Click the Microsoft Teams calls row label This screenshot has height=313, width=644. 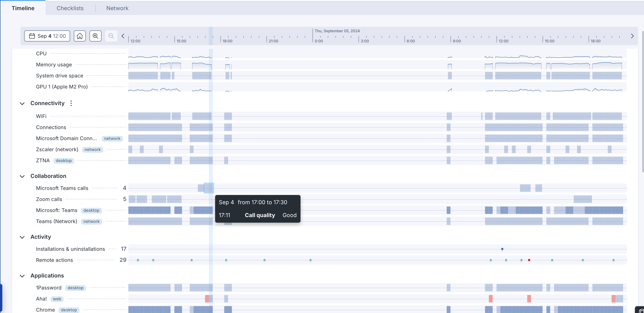pyautogui.click(x=62, y=188)
